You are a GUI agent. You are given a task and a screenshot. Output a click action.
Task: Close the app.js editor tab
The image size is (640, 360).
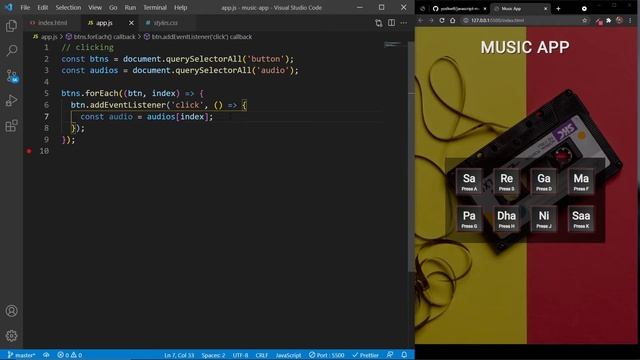[x=131, y=23]
